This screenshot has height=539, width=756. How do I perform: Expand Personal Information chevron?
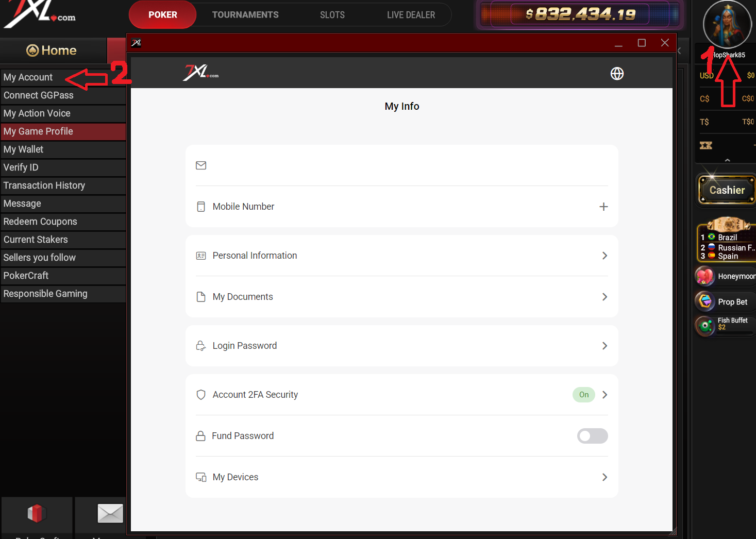(604, 256)
